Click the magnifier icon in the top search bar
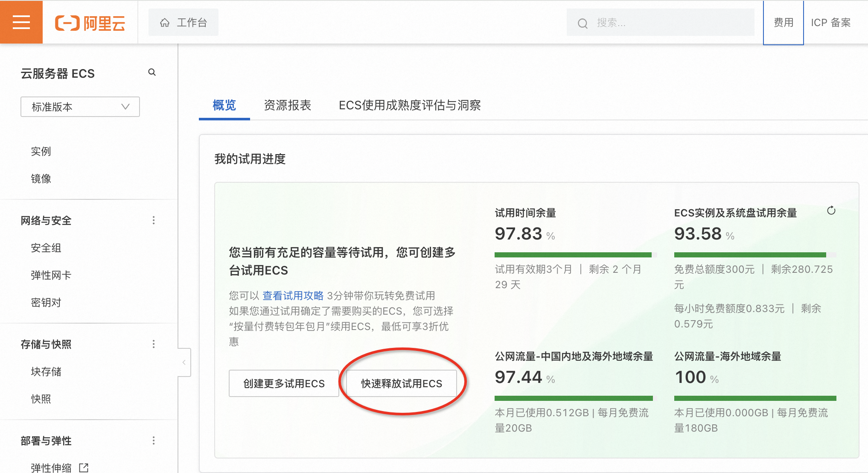The width and height of the screenshot is (868, 473). [583, 23]
